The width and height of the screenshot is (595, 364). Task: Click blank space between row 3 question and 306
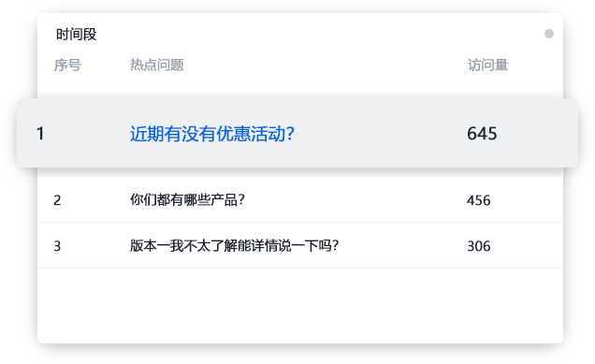(402, 246)
